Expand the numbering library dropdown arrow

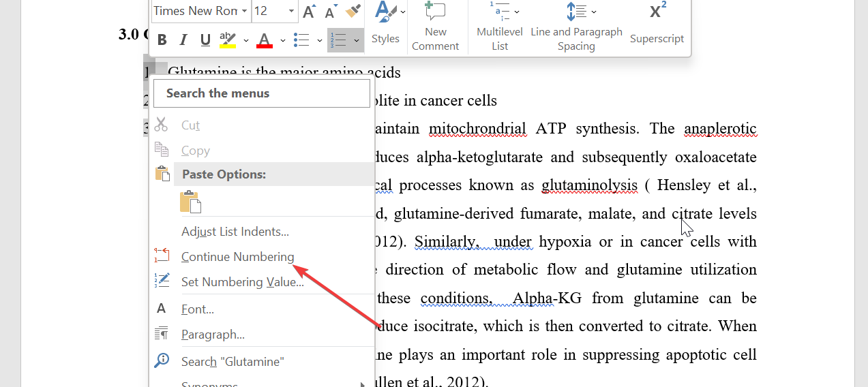click(357, 41)
